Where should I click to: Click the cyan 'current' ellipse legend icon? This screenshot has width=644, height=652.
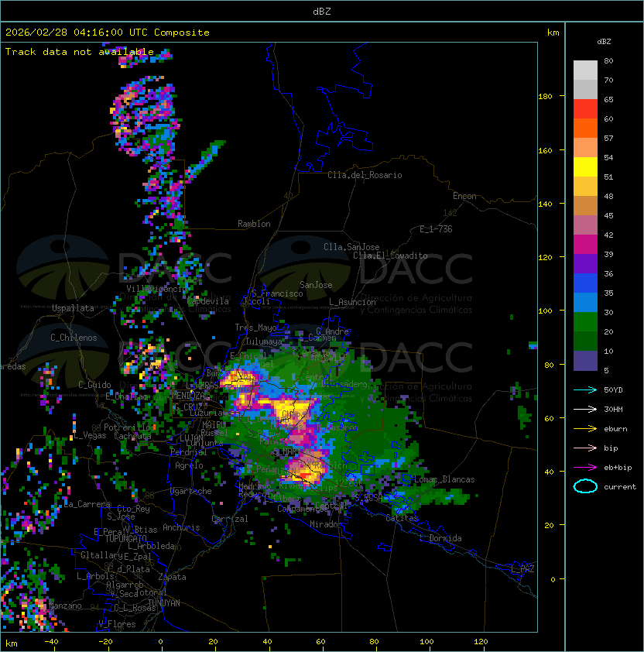(x=585, y=486)
